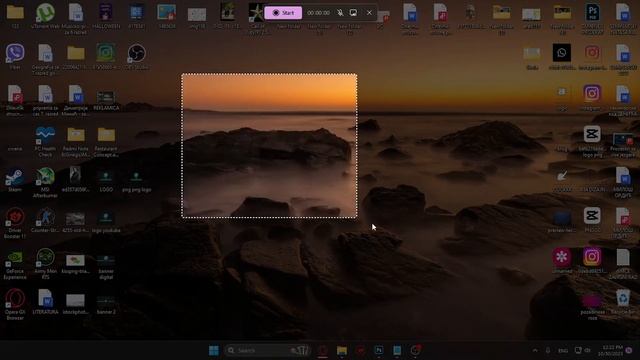
Task: Launch PC Health Check shortcut
Action: pos(45,141)
